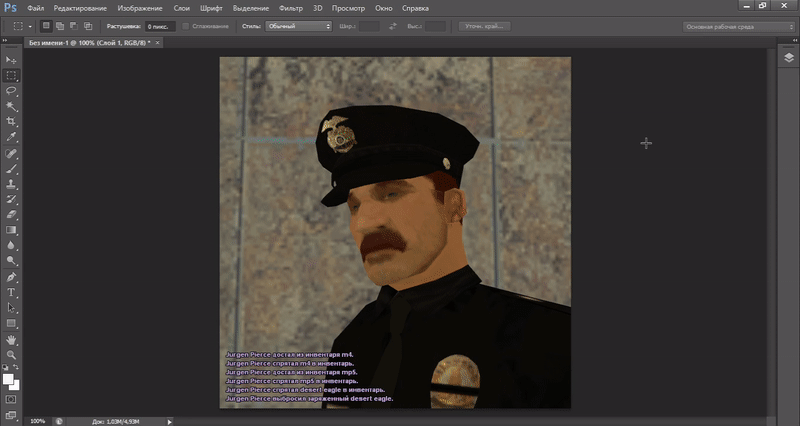Open the Выделение menu

click(x=251, y=8)
